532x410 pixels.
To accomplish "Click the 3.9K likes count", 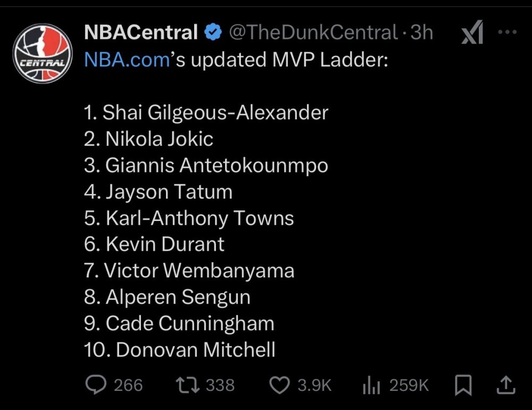I will click(x=315, y=386).
